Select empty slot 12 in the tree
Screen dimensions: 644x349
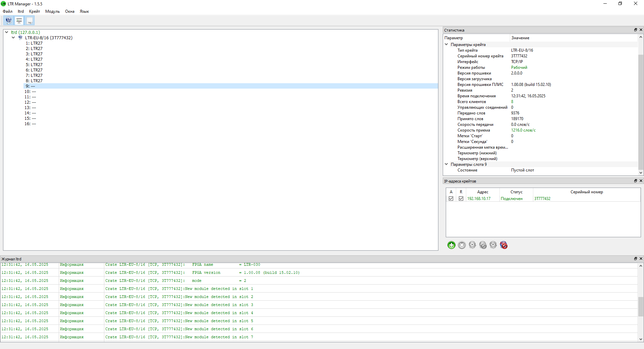[30, 102]
